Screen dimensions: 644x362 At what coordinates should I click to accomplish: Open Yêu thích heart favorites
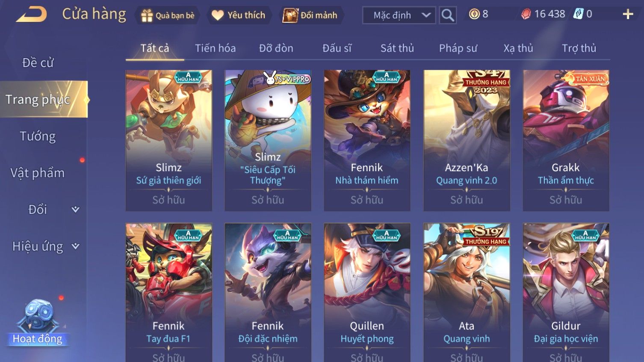click(x=218, y=15)
